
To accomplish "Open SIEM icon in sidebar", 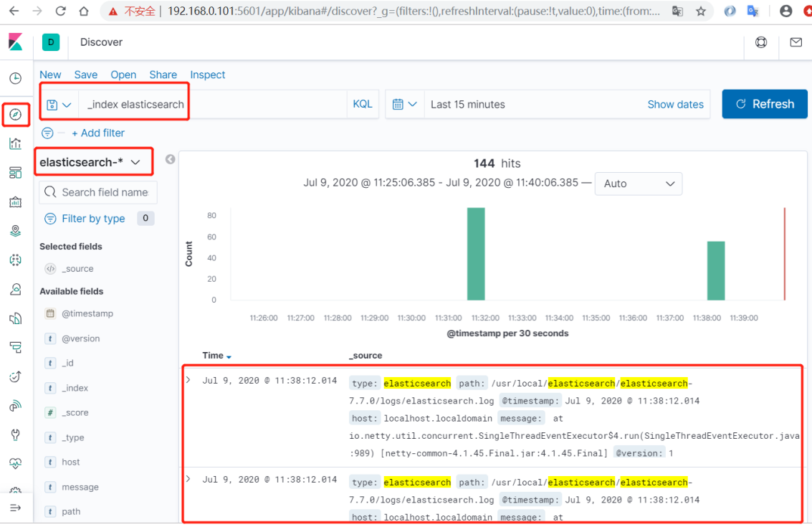I will pos(16,405).
